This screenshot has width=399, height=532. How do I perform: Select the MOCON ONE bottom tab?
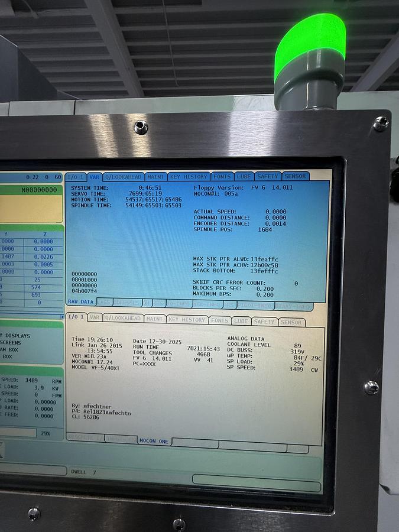click(x=154, y=441)
